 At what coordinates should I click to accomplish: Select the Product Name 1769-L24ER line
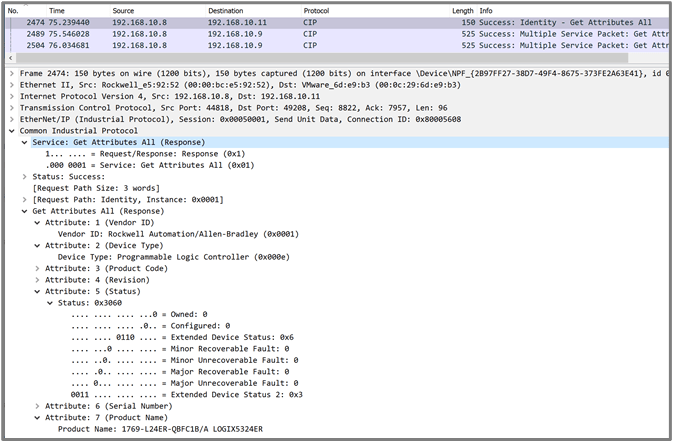(160, 429)
